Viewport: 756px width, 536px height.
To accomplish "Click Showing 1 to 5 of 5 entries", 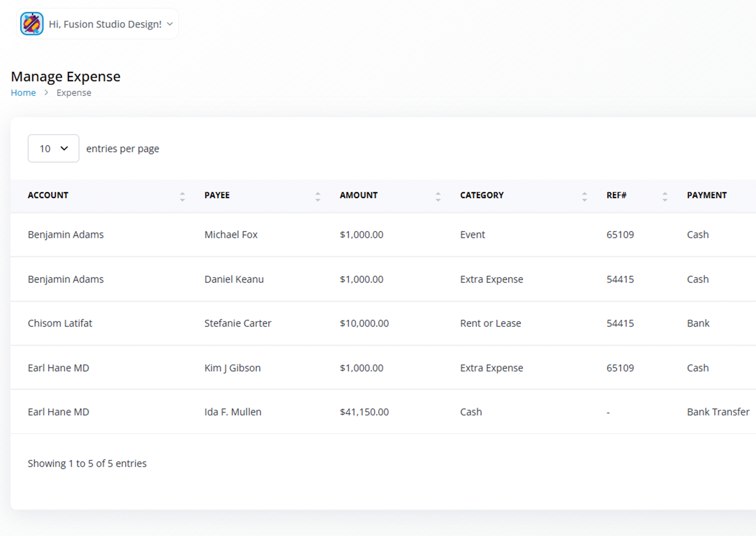I will [x=87, y=463].
